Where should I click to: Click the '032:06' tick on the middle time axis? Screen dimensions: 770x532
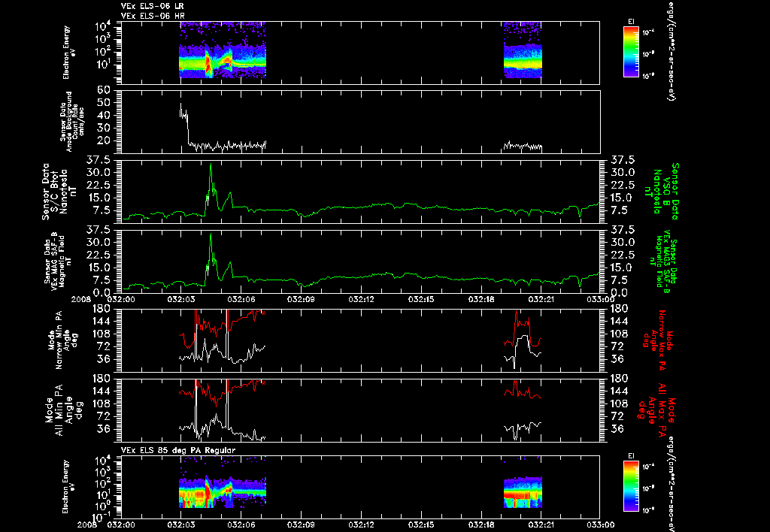(241, 299)
